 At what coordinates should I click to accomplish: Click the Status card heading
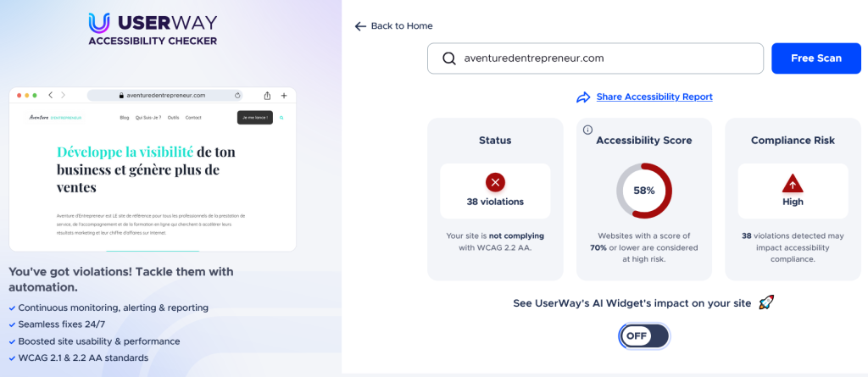click(495, 141)
